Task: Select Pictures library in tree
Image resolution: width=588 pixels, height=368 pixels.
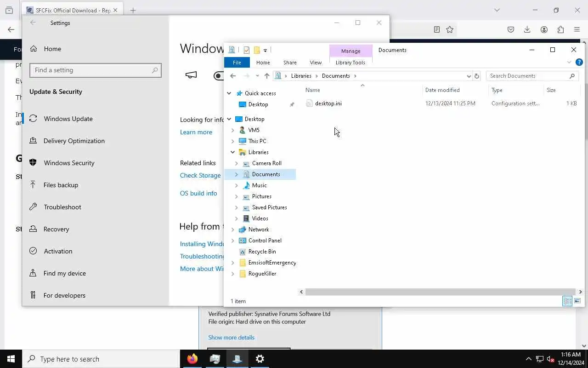Action: click(261, 196)
